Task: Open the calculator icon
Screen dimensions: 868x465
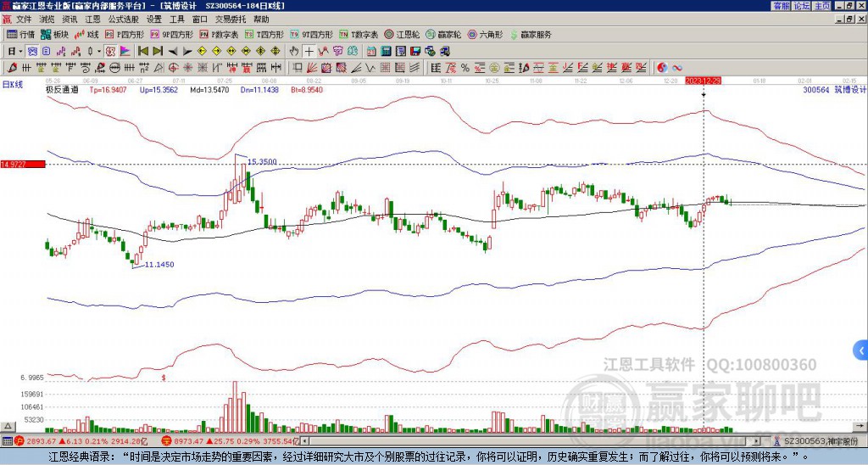Action: (x=386, y=52)
